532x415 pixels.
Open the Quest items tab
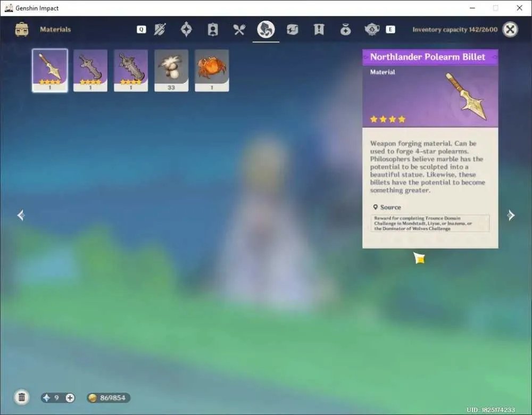click(319, 29)
